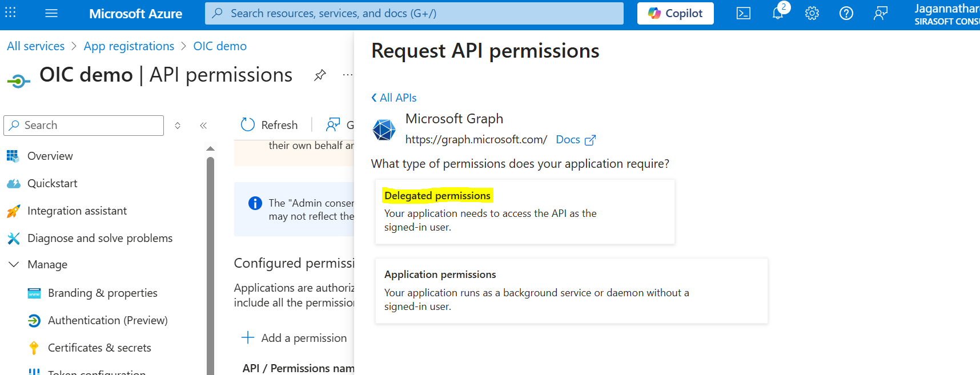Click Refresh in the toolbar
This screenshot has width=980, height=375.
coord(269,125)
